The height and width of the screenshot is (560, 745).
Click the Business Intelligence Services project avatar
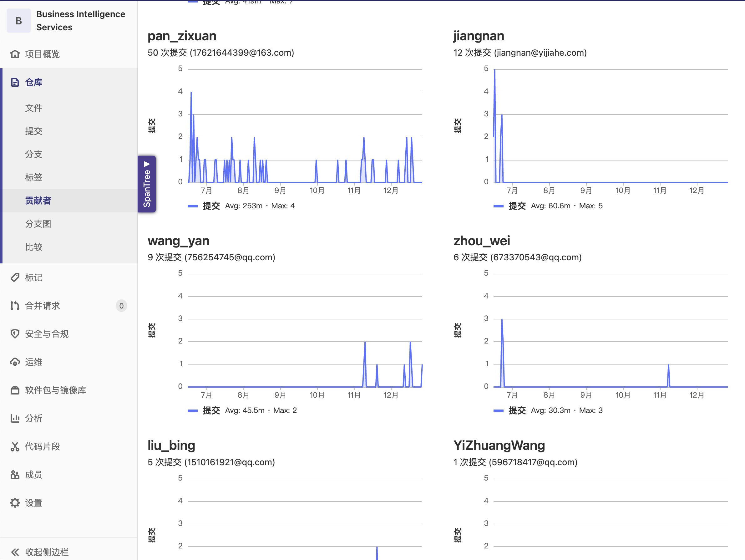[19, 21]
